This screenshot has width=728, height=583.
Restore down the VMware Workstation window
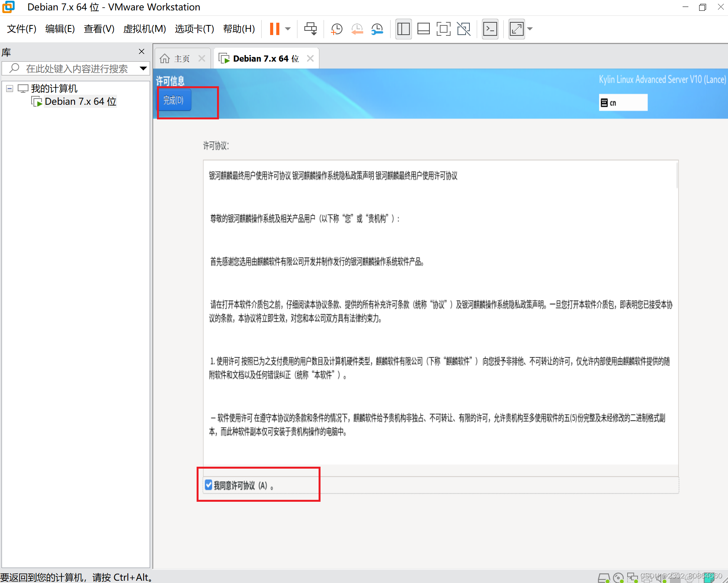(703, 7)
